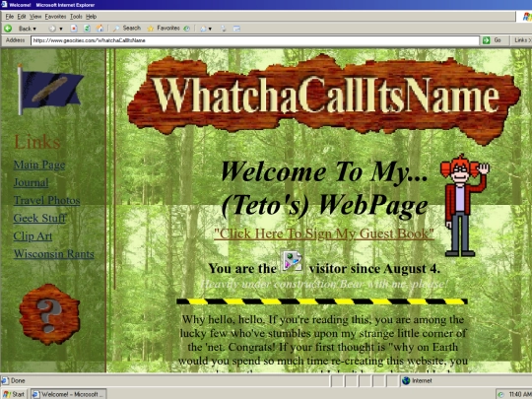Open the Travel Photos link
The width and height of the screenshot is (532, 399).
click(x=47, y=201)
